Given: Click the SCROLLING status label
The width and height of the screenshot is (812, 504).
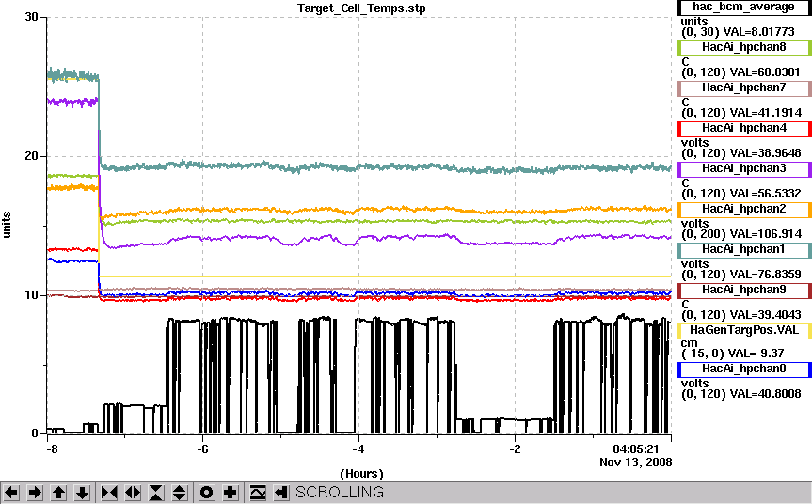Looking at the screenshot, I should tap(340, 492).
